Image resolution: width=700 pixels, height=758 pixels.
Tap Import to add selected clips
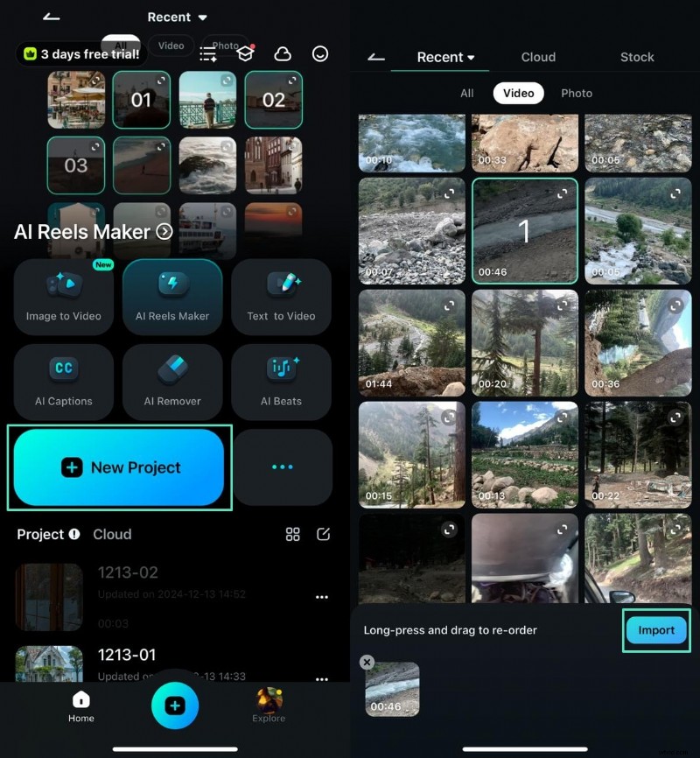[655, 630]
